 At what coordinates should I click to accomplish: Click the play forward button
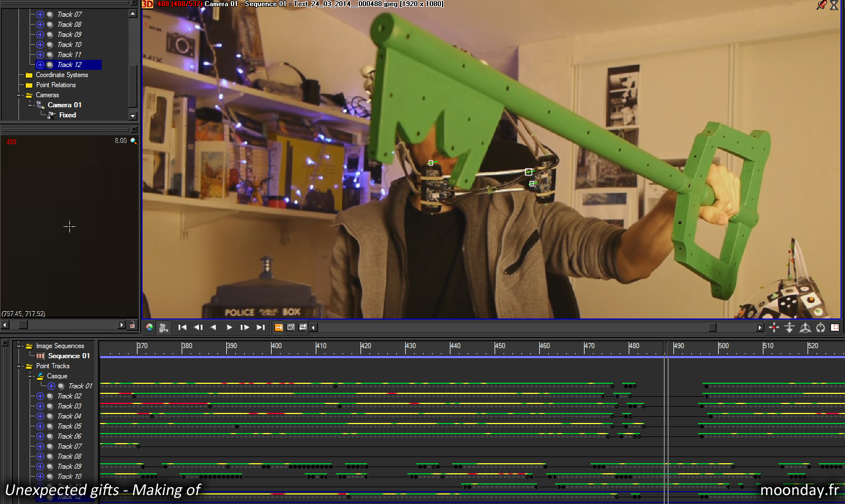pos(229,327)
